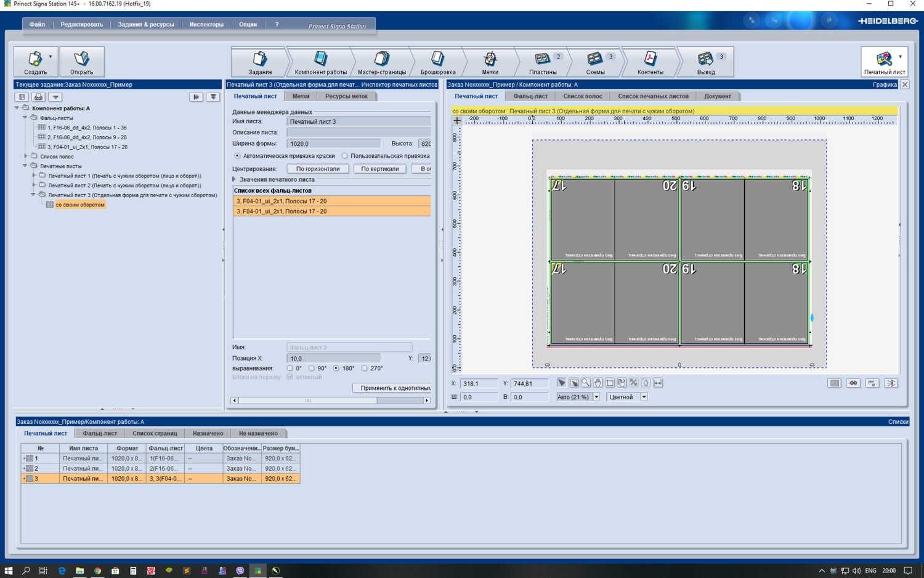Select the zoom magnifier tool
The image size is (924, 578).
click(x=586, y=383)
